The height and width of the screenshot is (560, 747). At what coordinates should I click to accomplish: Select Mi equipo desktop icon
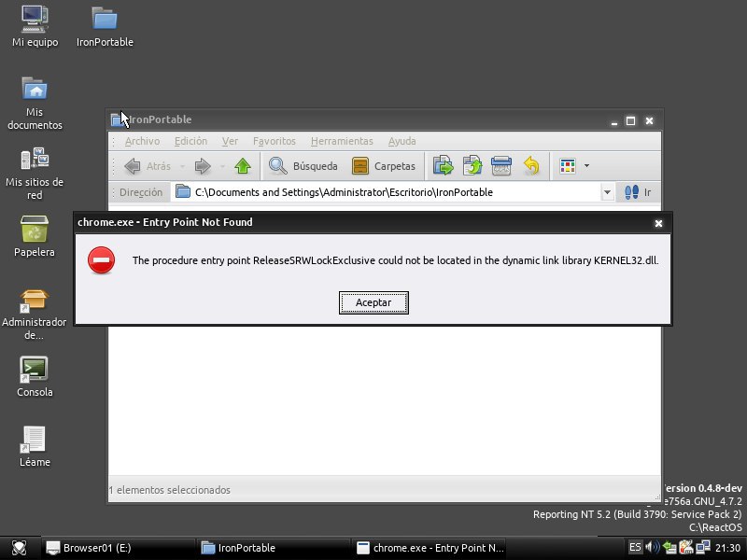coord(35,27)
